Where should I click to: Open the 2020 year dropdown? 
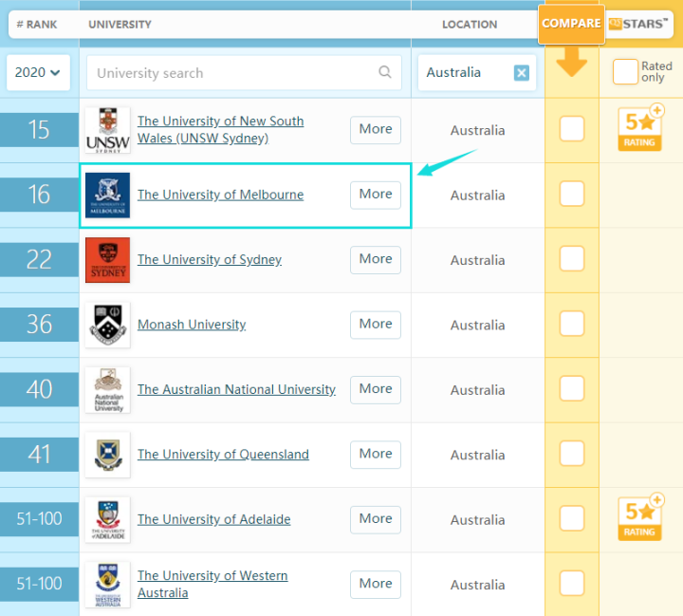click(x=38, y=72)
